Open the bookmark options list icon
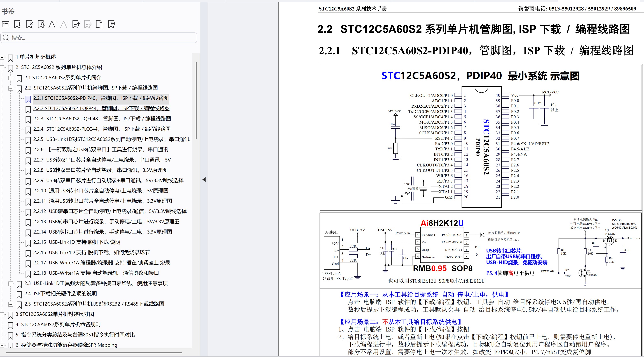Image resolution: width=644 pixels, height=357 pixels. [x=6, y=24]
